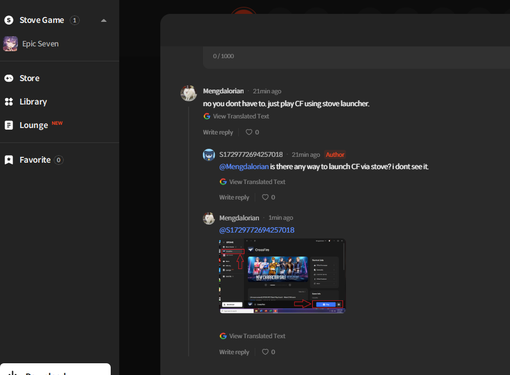
Task: Write reply to the author's comment
Action: point(234,198)
